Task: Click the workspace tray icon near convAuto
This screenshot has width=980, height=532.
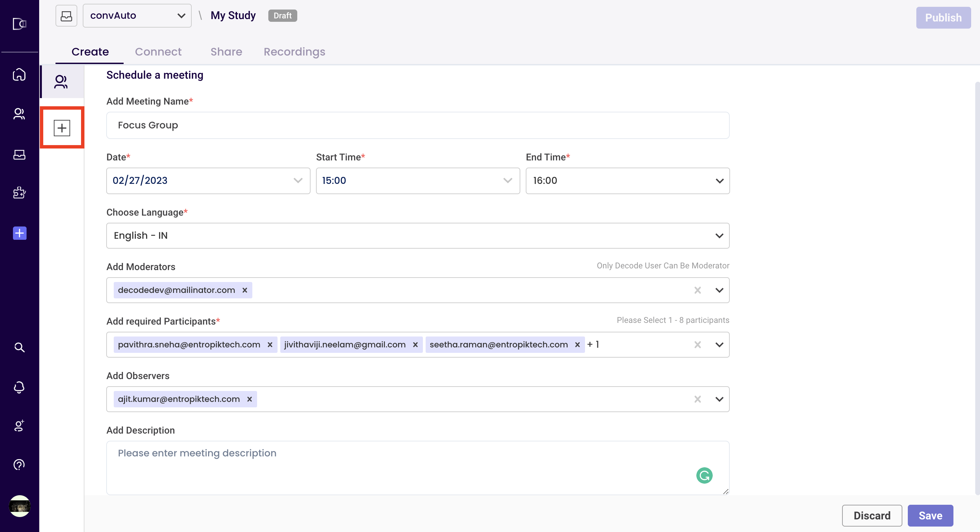Action: [x=66, y=16]
